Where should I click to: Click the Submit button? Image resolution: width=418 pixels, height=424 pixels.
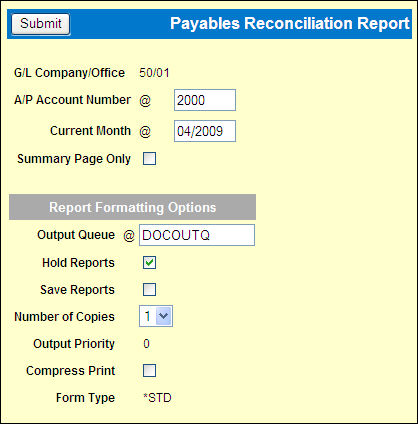(41, 24)
